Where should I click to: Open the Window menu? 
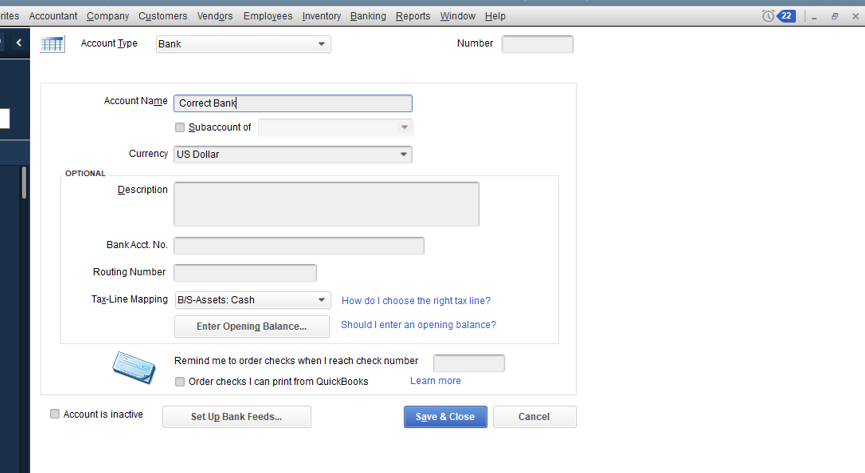click(x=457, y=16)
